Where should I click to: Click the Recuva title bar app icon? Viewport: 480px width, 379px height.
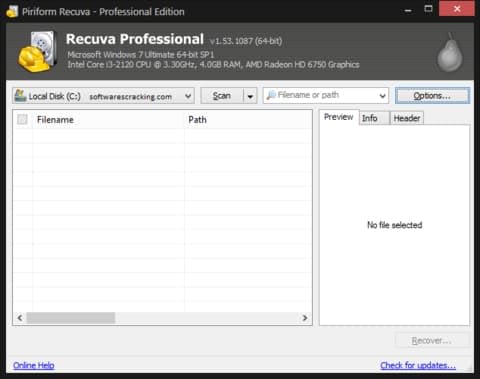coord(12,12)
